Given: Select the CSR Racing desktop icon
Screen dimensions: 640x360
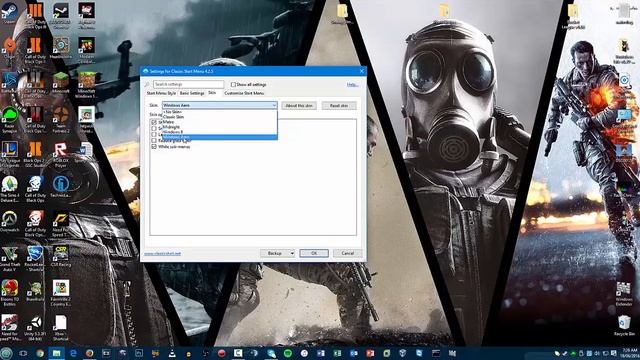Looking at the screenshot, I should point(60,256).
